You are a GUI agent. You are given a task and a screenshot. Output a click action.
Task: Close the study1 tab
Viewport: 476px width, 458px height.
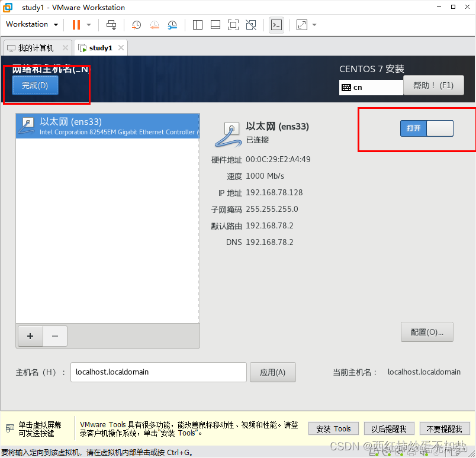121,48
